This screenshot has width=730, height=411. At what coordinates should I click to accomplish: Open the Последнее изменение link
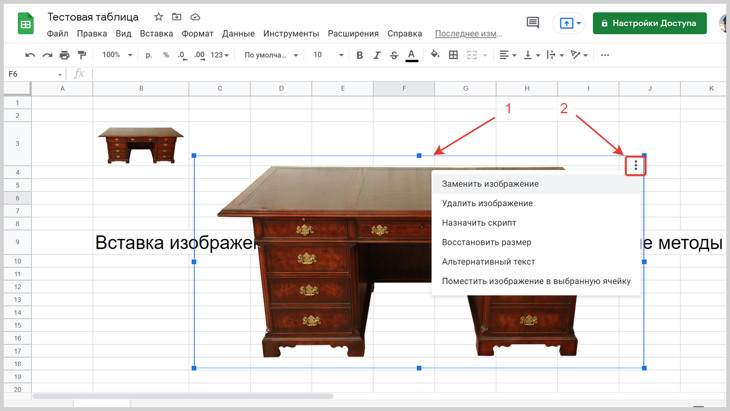tap(468, 34)
